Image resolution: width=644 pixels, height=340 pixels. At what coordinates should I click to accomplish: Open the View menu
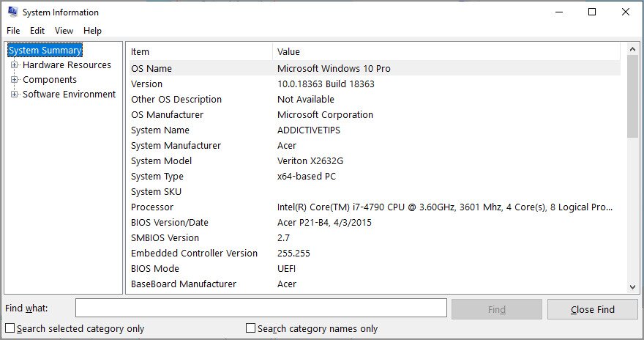click(x=64, y=31)
